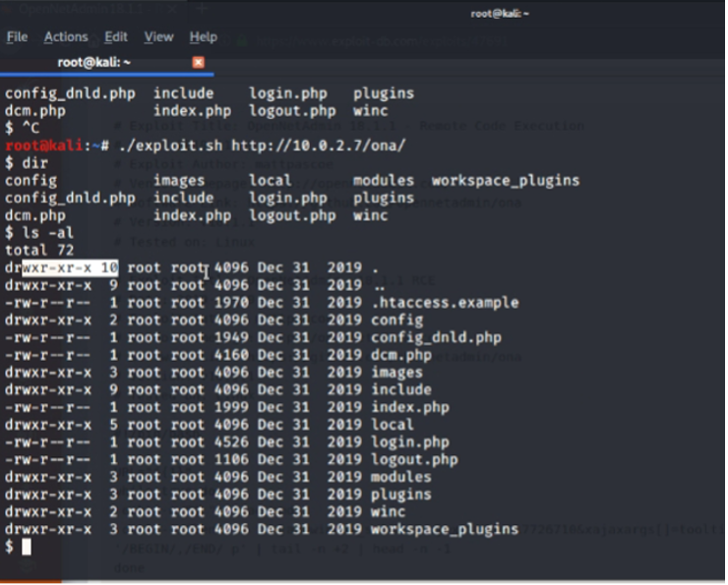728x585 pixels.
Task: Click the plugins directory in ls -al listing
Action: click(401, 495)
